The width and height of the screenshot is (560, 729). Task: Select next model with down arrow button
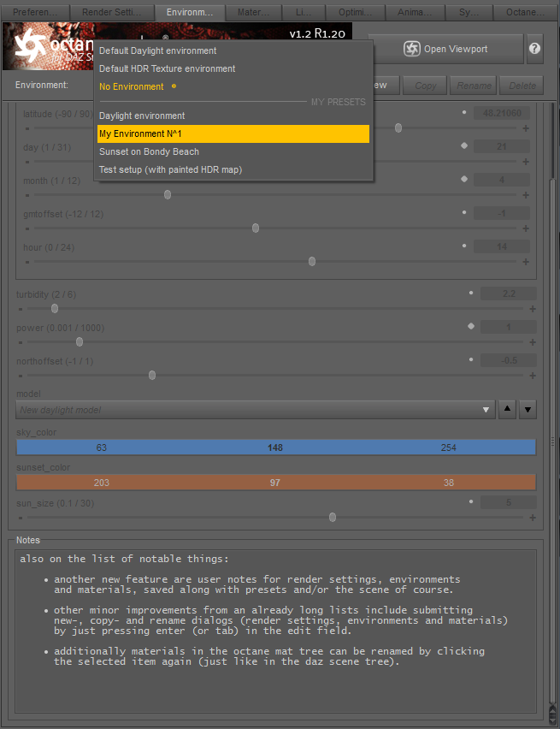pos(528,410)
